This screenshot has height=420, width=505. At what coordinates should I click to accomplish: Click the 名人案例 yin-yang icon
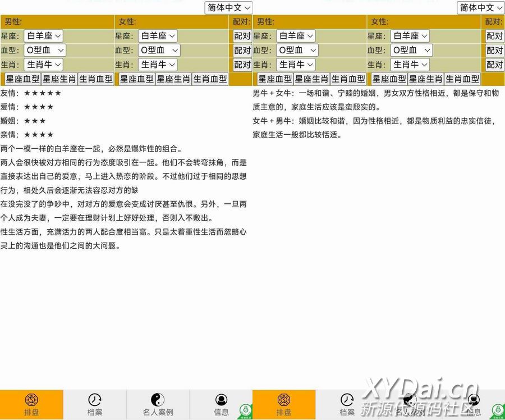point(158,401)
